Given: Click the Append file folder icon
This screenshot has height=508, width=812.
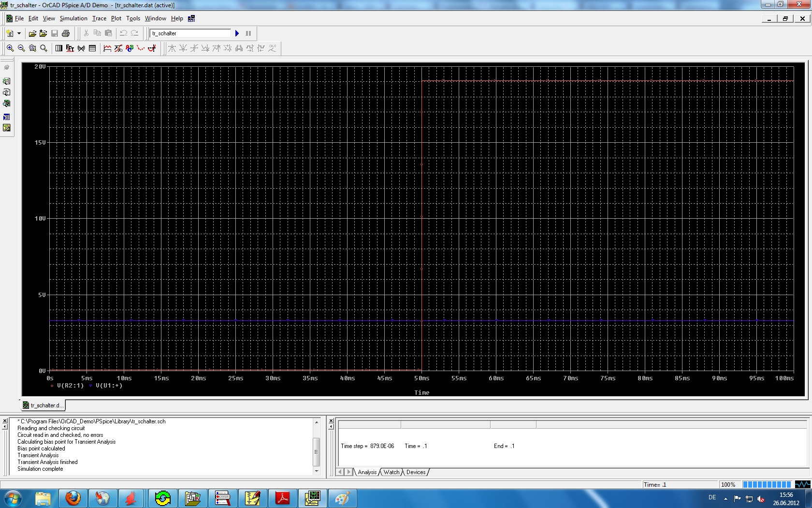Looking at the screenshot, I should [x=43, y=33].
